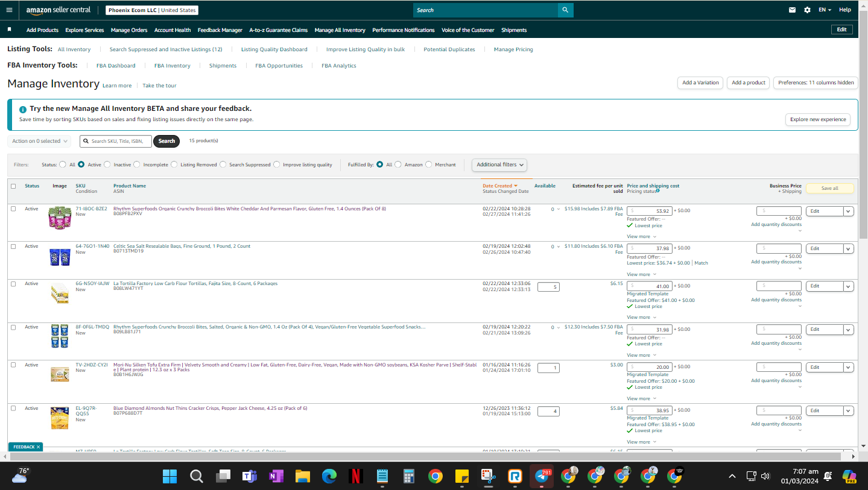Click Blue Diamond Almonds product thumbnail
The height and width of the screenshot is (490, 868).
coord(59,418)
